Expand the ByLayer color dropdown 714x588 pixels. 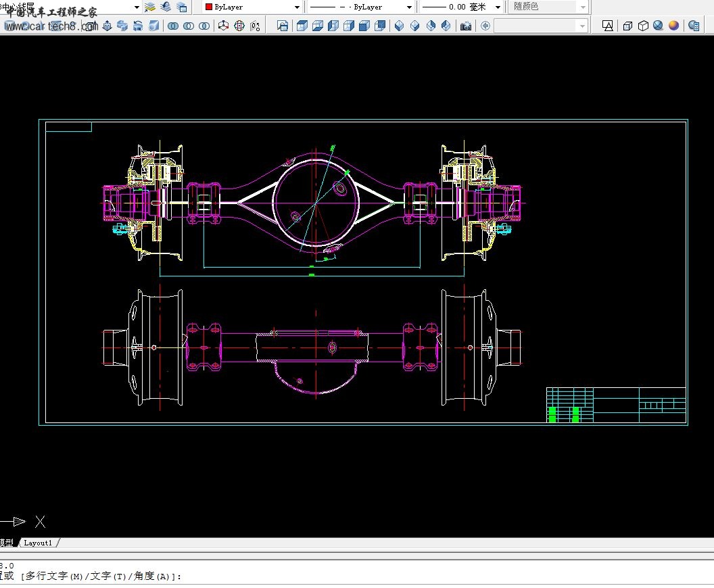point(297,7)
